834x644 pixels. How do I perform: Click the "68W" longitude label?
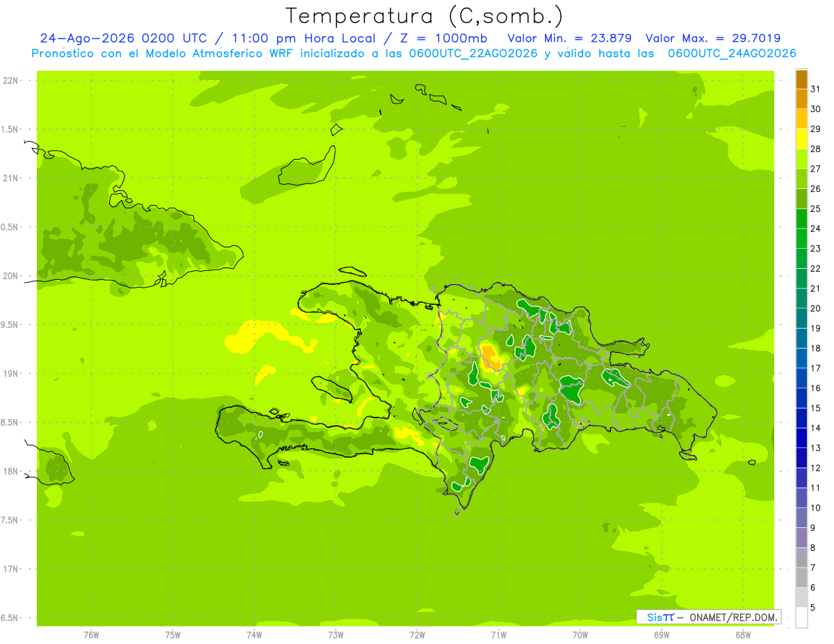click(743, 635)
